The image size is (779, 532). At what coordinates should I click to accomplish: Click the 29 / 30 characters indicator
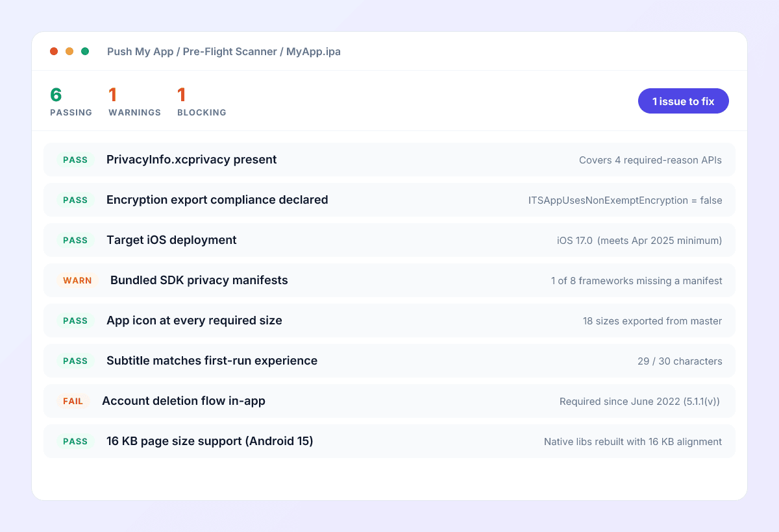[x=680, y=361]
